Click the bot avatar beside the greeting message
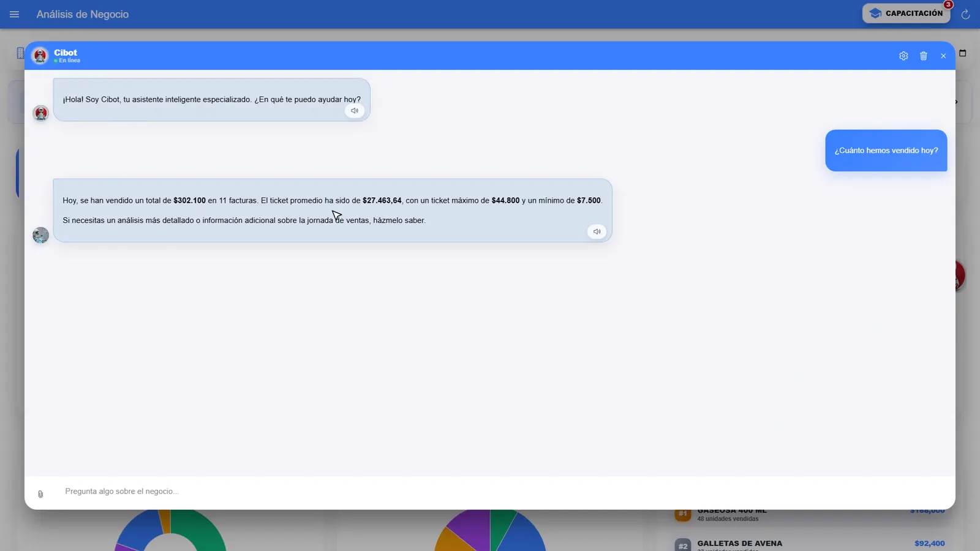Screen dimensions: 980x551 pyautogui.click(x=40, y=113)
